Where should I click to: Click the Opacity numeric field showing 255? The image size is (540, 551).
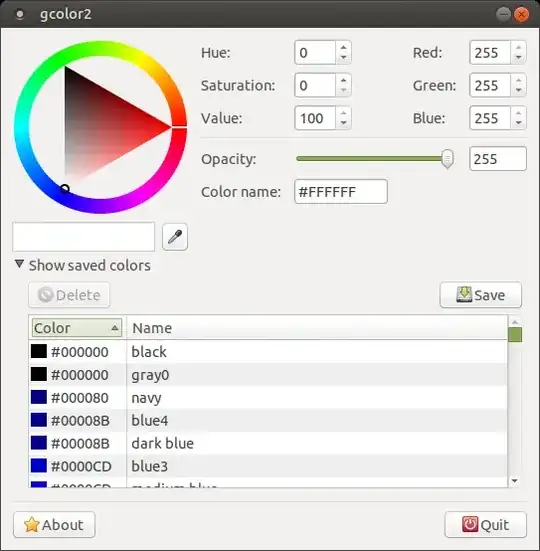click(x=498, y=159)
